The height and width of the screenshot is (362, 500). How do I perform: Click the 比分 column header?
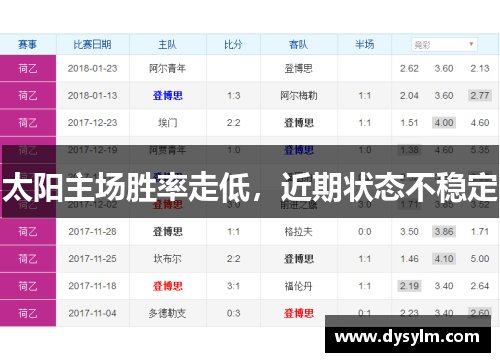coord(233,44)
